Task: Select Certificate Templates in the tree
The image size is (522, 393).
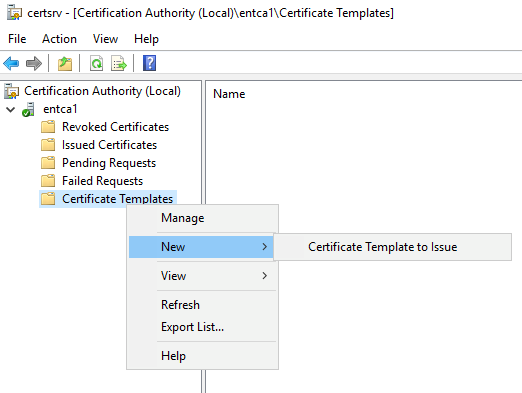Action: [x=117, y=199]
